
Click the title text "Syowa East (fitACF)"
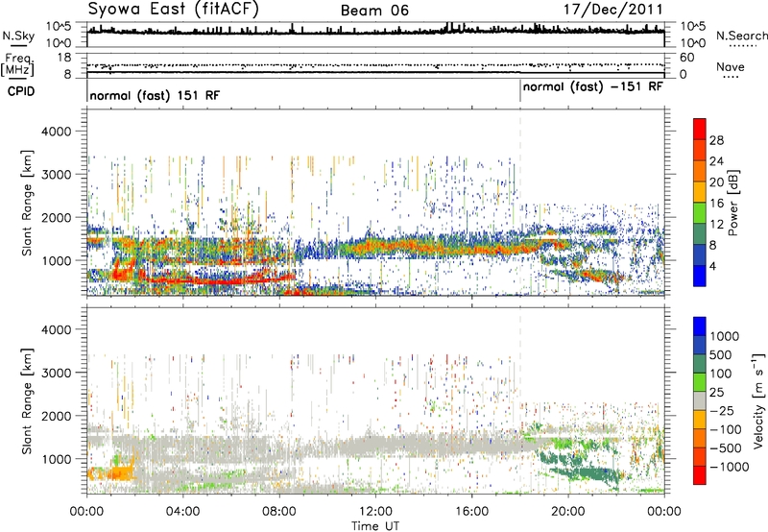click(174, 10)
